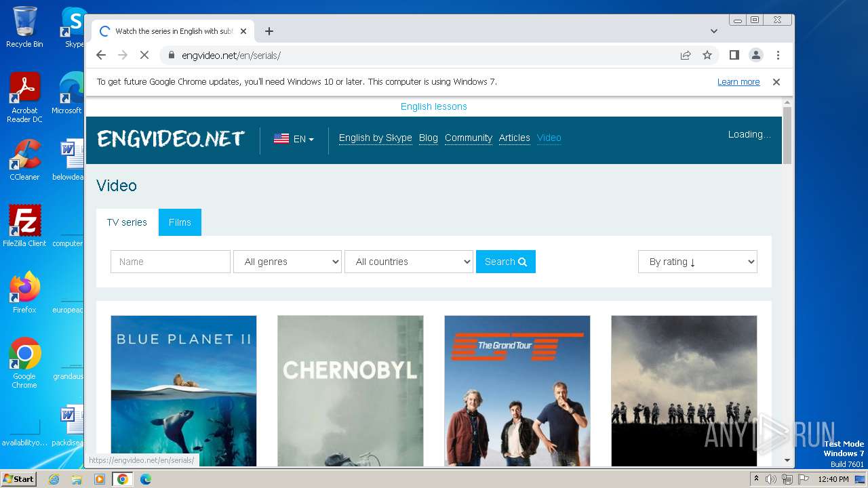Image resolution: width=868 pixels, height=488 pixels.
Task: Open the Windows Start button
Action: click(x=18, y=479)
